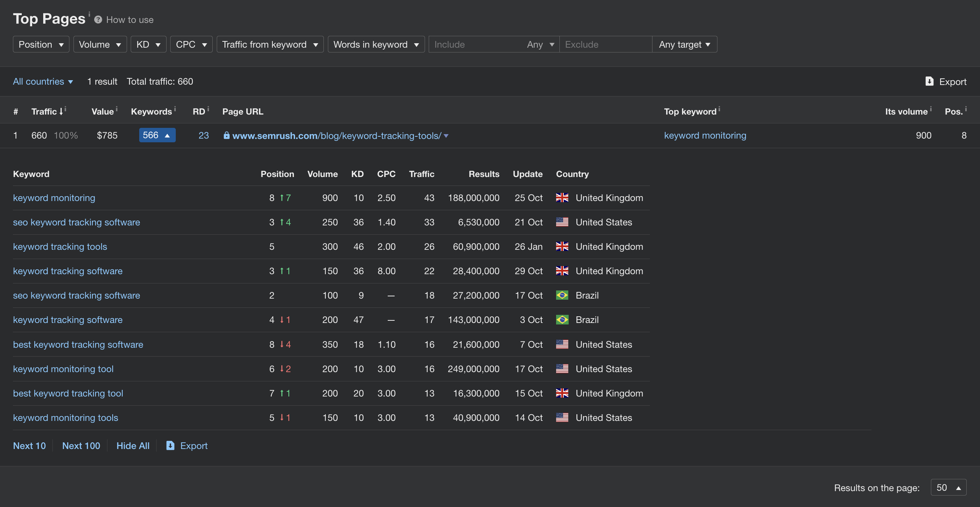
Task: Click 'seo keyword tracking software' United States row
Action: point(76,222)
